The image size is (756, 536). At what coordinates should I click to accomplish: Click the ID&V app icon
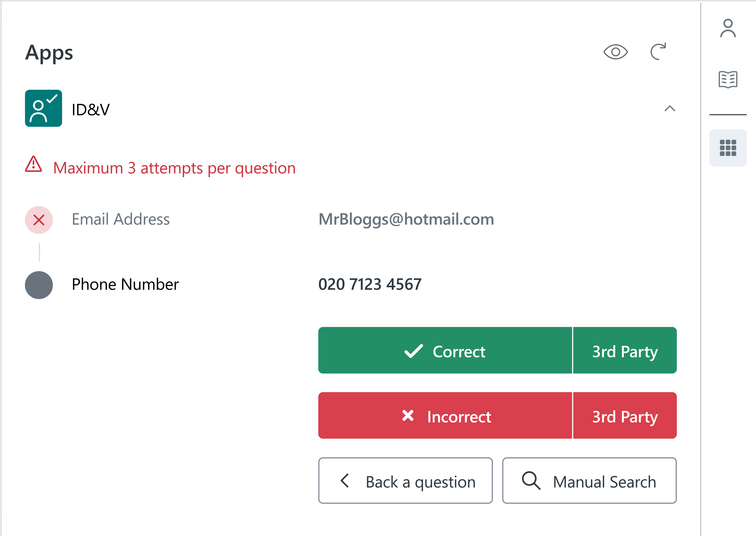[x=43, y=108]
